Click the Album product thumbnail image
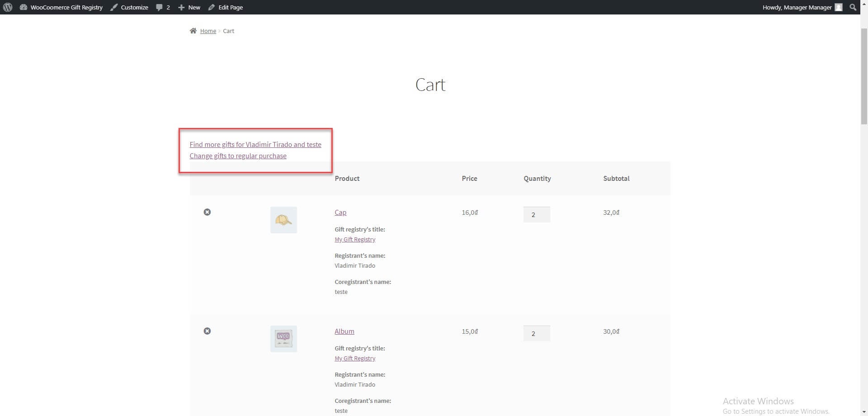 (x=283, y=339)
